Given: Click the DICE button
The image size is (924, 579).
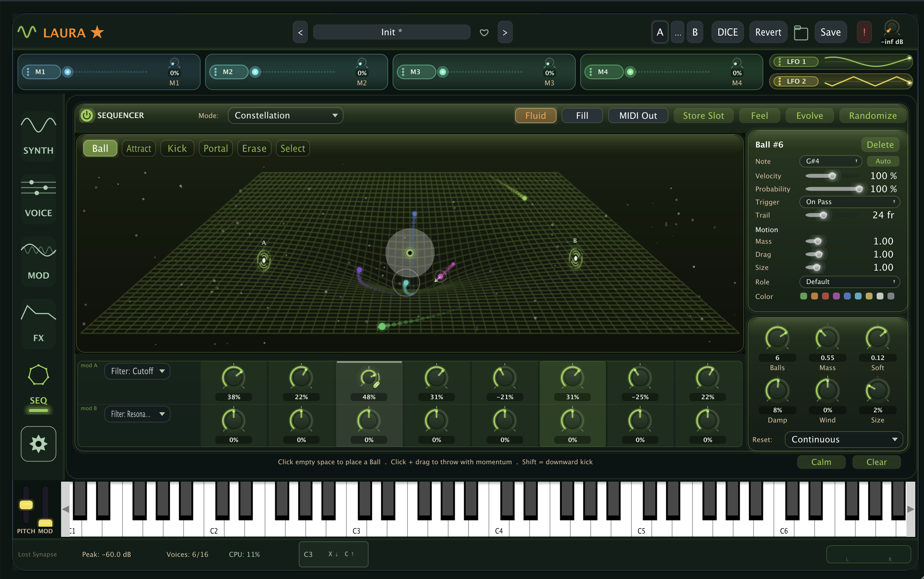Looking at the screenshot, I should (x=727, y=32).
